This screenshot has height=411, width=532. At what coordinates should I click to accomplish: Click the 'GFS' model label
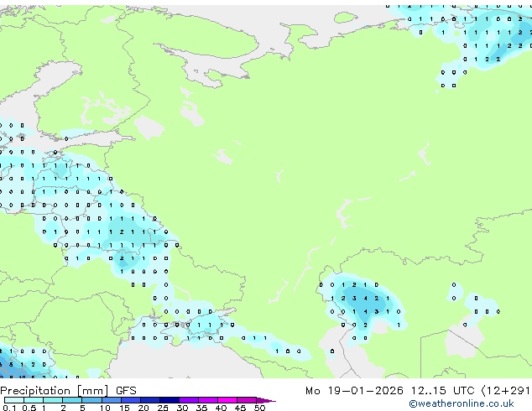[126, 391]
